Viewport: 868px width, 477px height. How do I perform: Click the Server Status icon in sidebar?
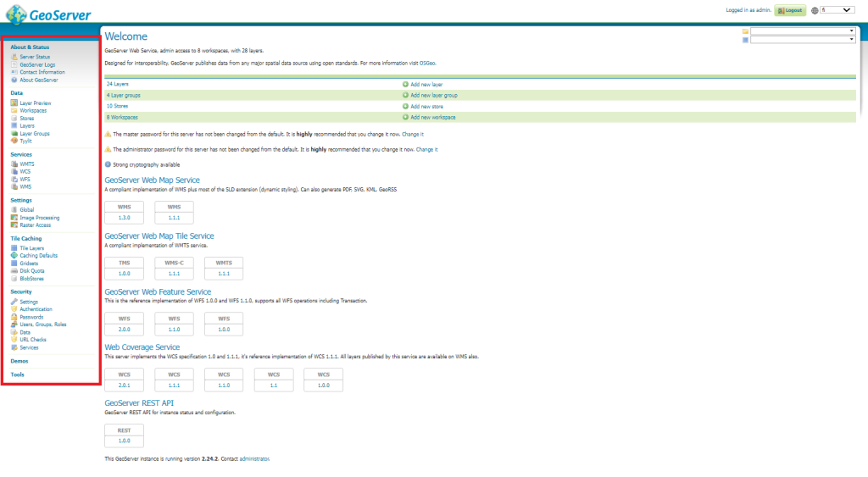(14, 57)
